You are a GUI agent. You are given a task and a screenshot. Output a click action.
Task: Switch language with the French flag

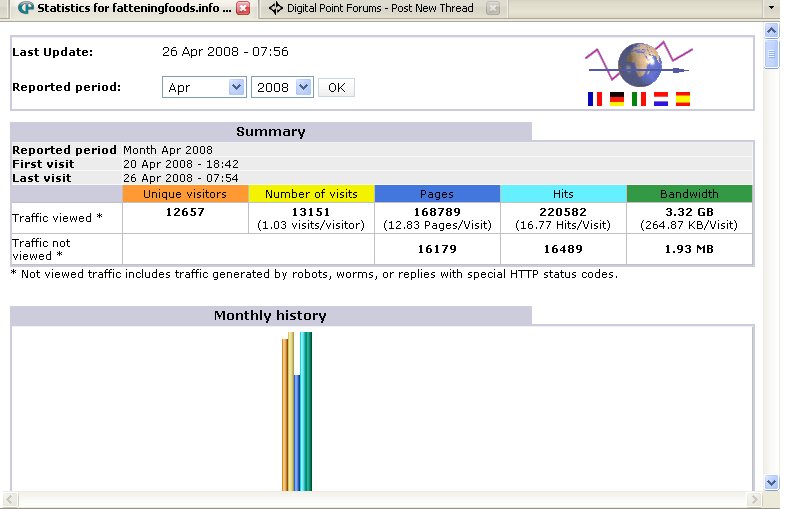[596, 99]
